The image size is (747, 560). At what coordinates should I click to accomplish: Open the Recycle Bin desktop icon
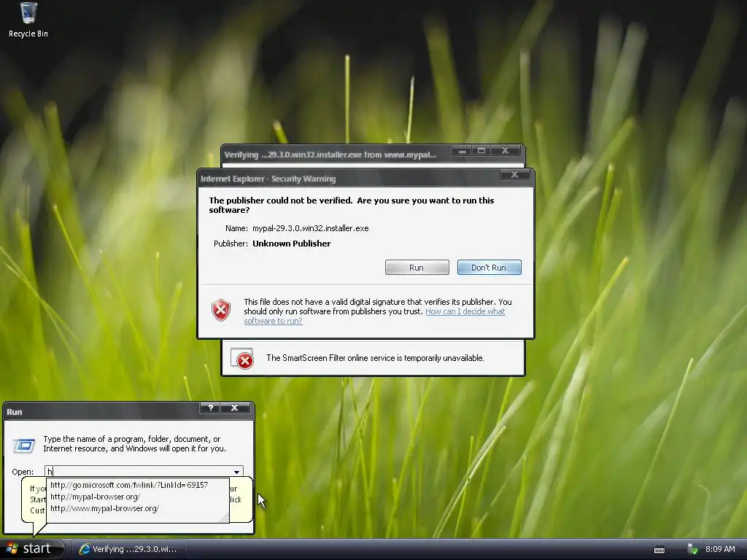[28, 20]
